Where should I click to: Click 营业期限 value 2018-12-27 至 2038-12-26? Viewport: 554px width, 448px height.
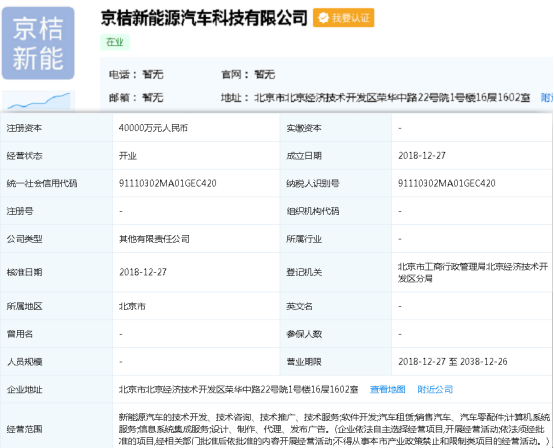[453, 362]
